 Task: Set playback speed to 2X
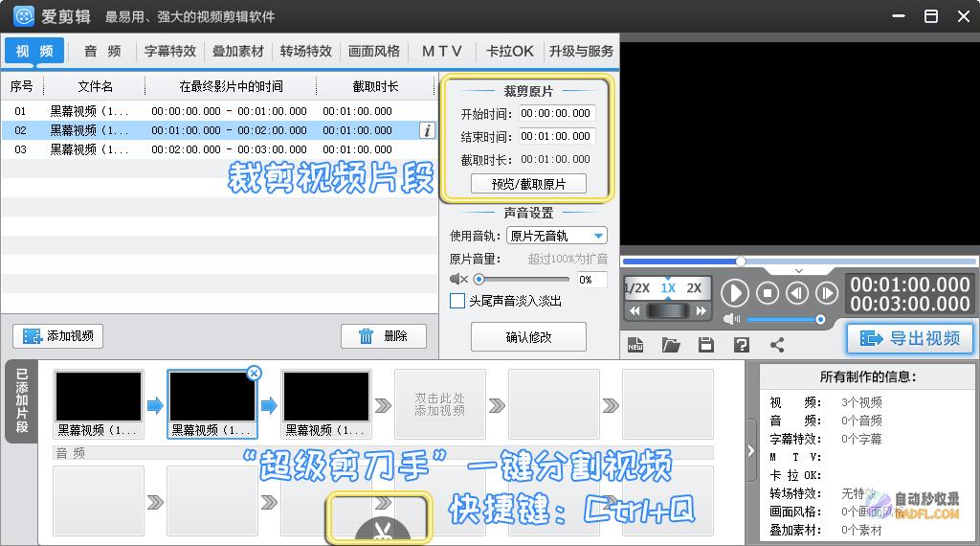point(694,288)
